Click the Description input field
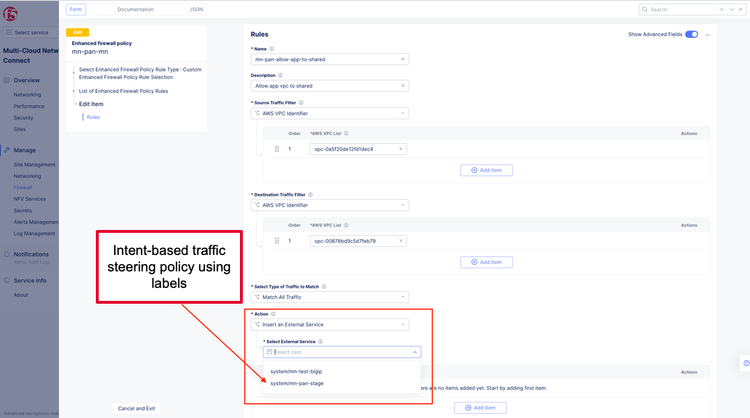This screenshot has width=750, height=418. (330, 86)
